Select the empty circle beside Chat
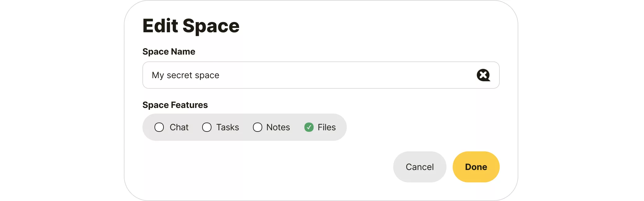The image size is (644, 201). click(x=159, y=127)
